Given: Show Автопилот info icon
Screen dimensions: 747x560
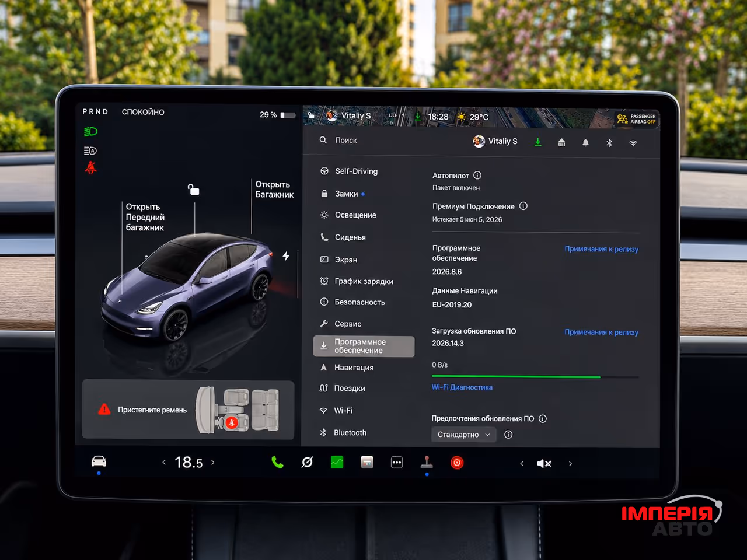Looking at the screenshot, I should [477, 175].
